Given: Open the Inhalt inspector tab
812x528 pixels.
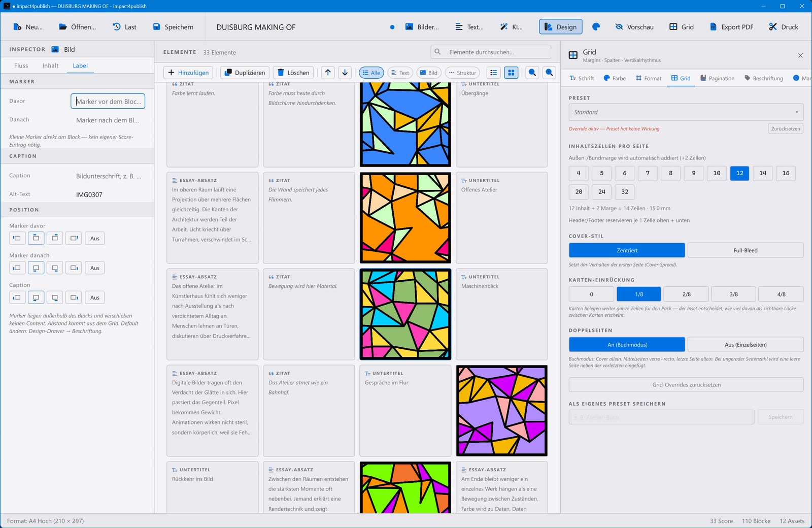Looking at the screenshot, I should pyautogui.click(x=50, y=65).
